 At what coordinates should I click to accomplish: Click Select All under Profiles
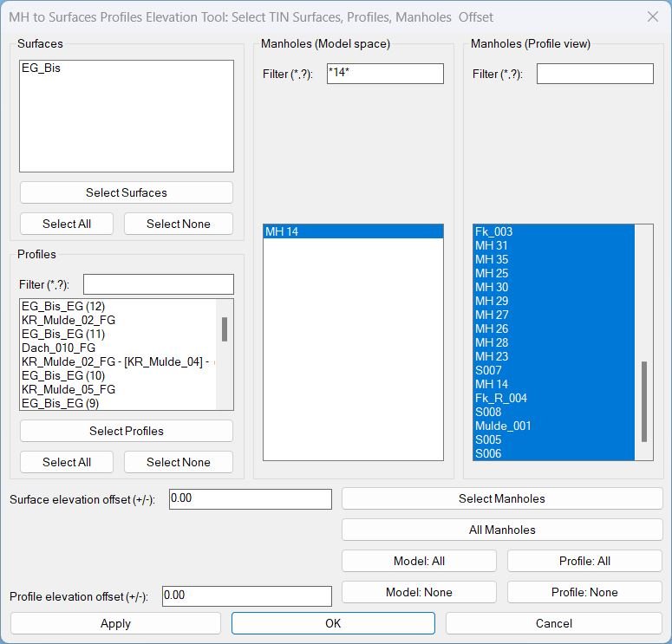point(67,462)
